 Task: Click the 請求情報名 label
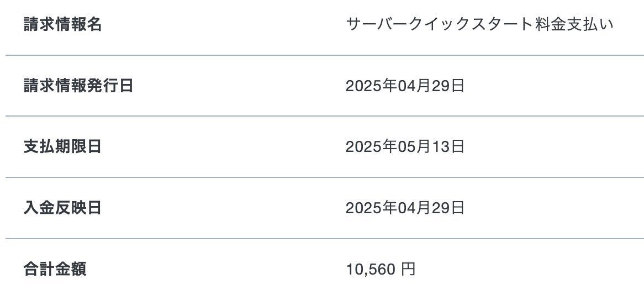tap(62, 25)
